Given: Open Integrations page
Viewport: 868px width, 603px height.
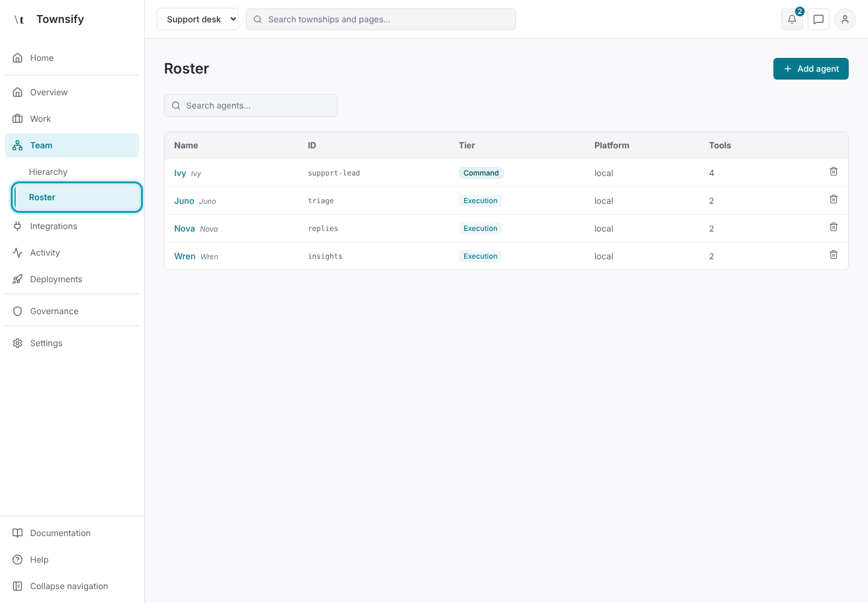Looking at the screenshot, I should [x=72, y=226].
